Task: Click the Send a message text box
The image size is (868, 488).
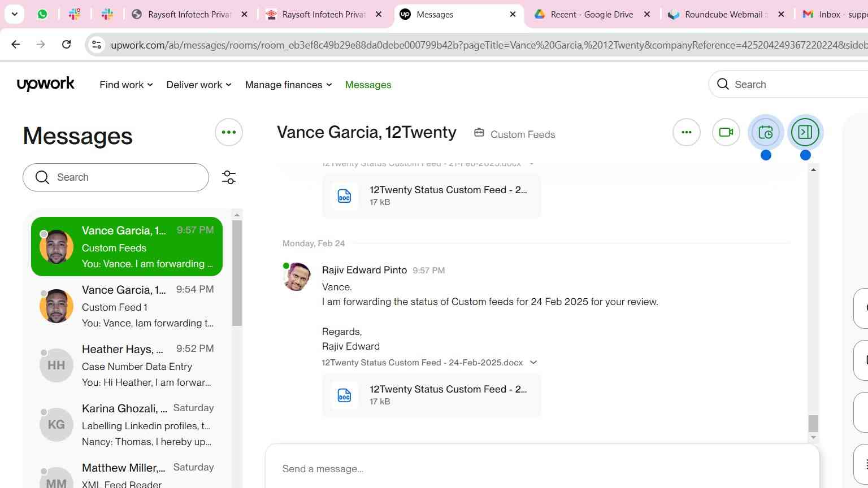Action: coord(542,469)
